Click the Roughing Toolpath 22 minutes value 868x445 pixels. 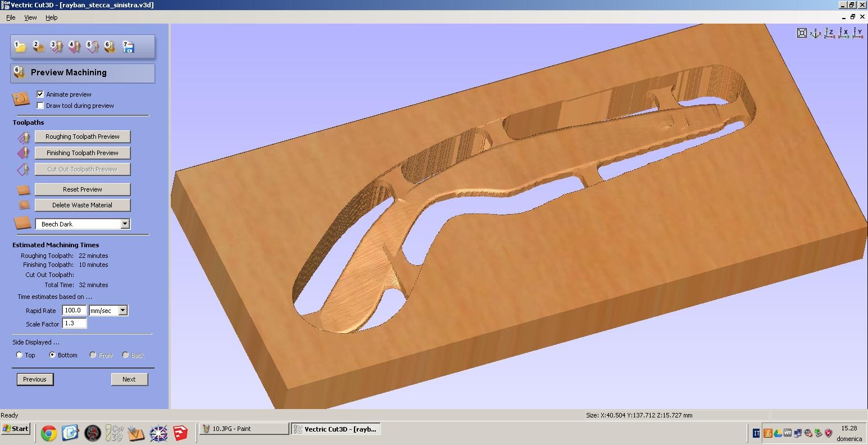coord(93,256)
